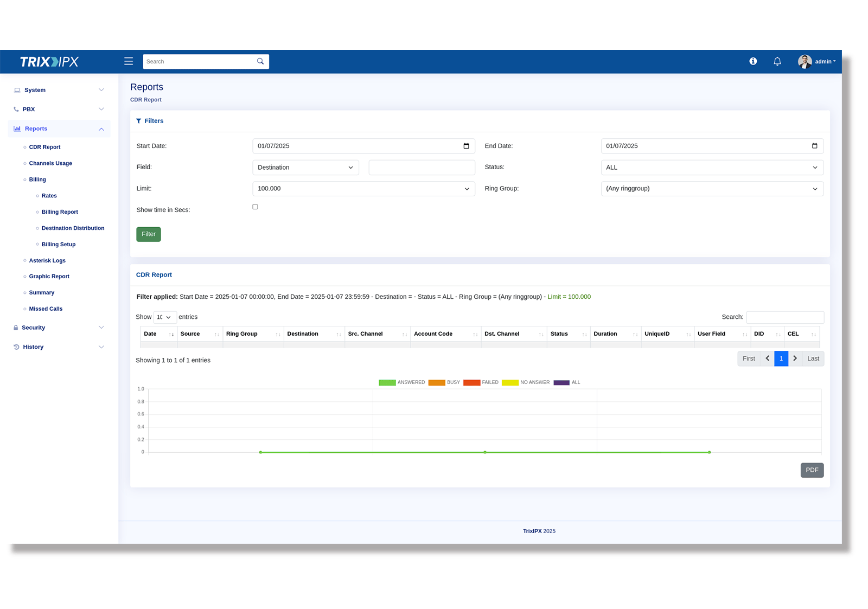Click the NO ANSWER yellow legend swatch

pyautogui.click(x=510, y=382)
